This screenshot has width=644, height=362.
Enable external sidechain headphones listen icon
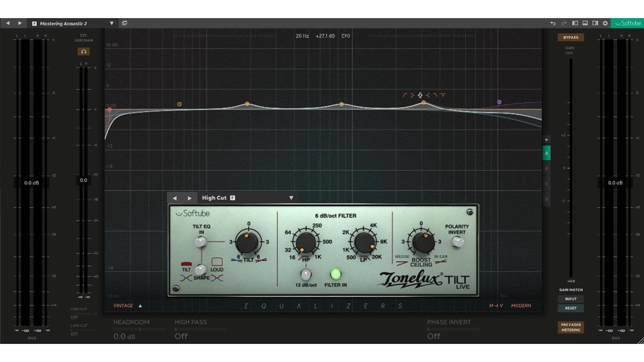[84, 51]
